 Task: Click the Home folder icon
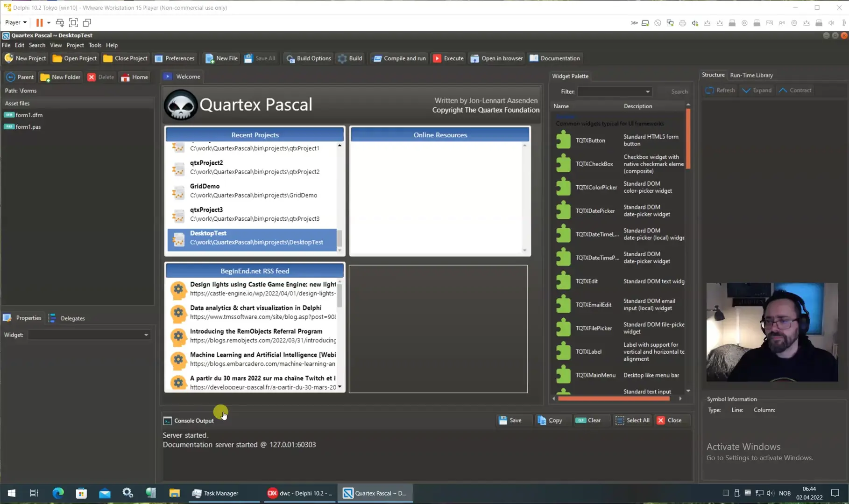tap(125, 77)
